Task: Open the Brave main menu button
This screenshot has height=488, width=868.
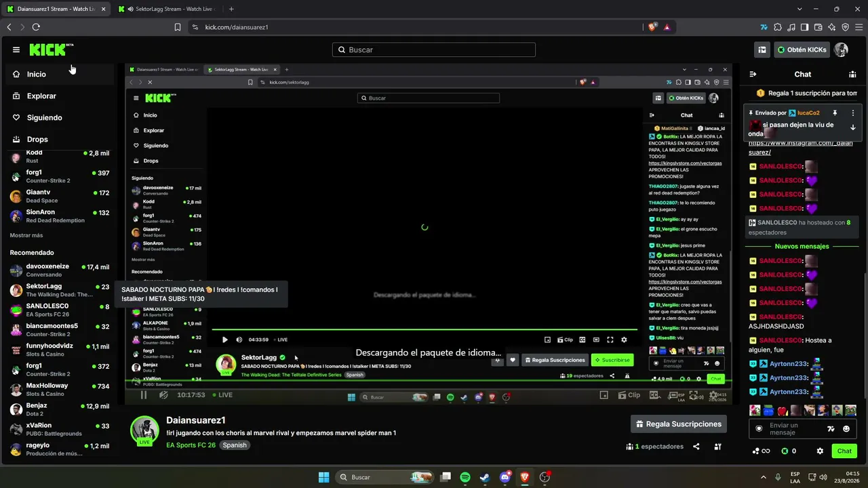Action: coord(859,27)
